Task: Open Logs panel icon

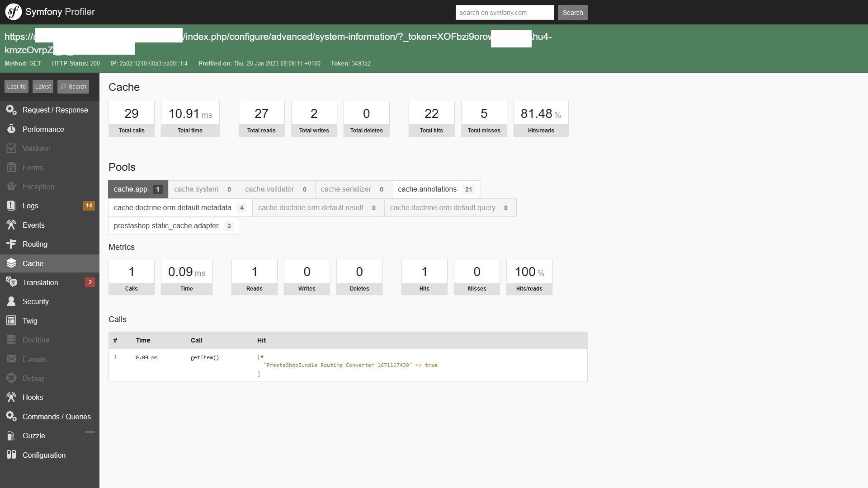Action: pyautogui.click(x=11, y=206)
